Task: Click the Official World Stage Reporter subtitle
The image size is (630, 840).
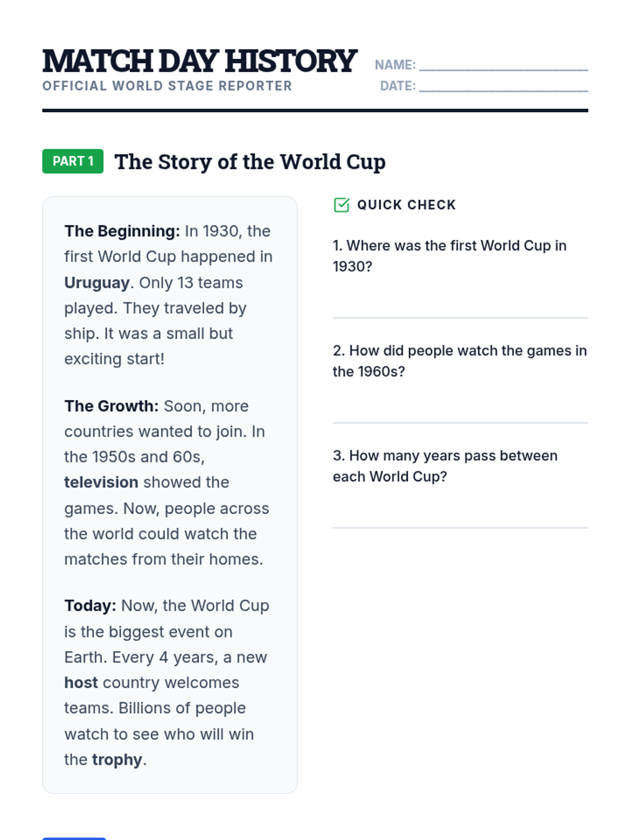Action: 167,86
